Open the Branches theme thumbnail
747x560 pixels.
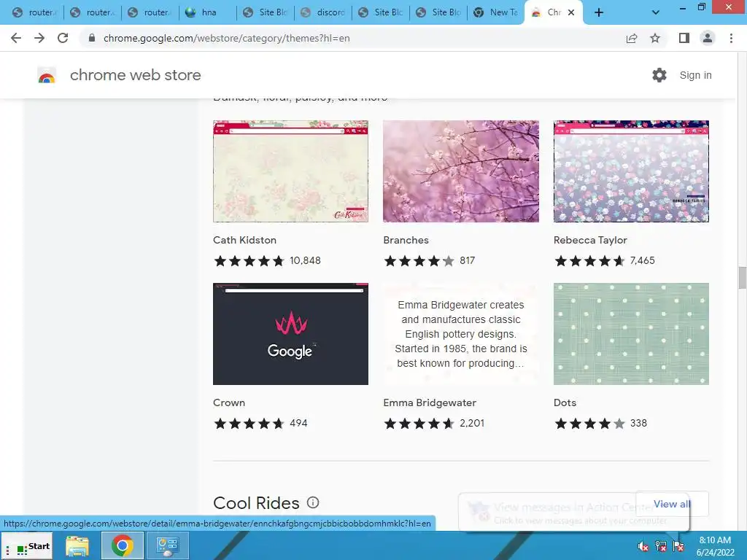[461, 171]
